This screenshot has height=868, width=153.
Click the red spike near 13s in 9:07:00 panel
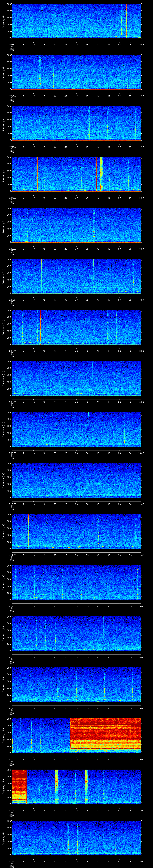tap(40, 327)
